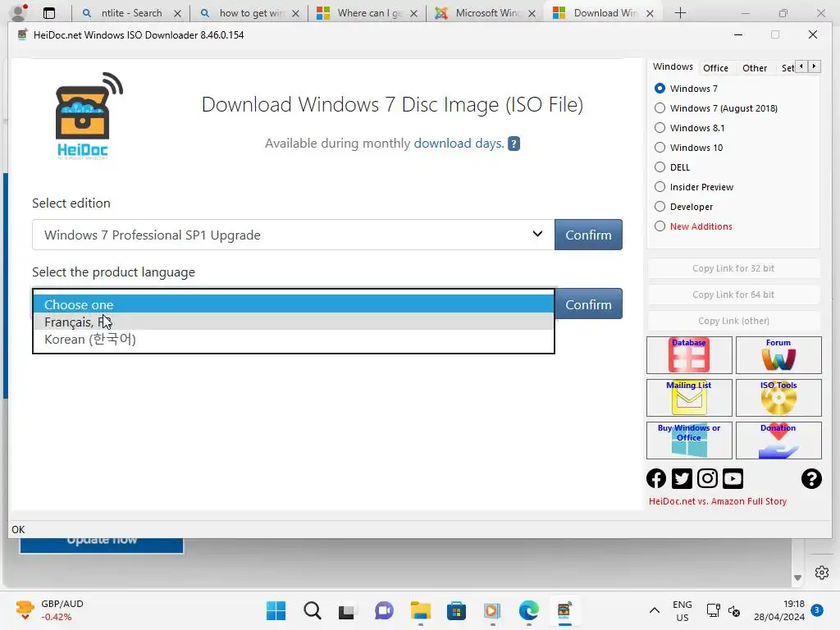Open the HeiDoc Facebook page icon
The image size is (840, 630).
coord(656,478)
